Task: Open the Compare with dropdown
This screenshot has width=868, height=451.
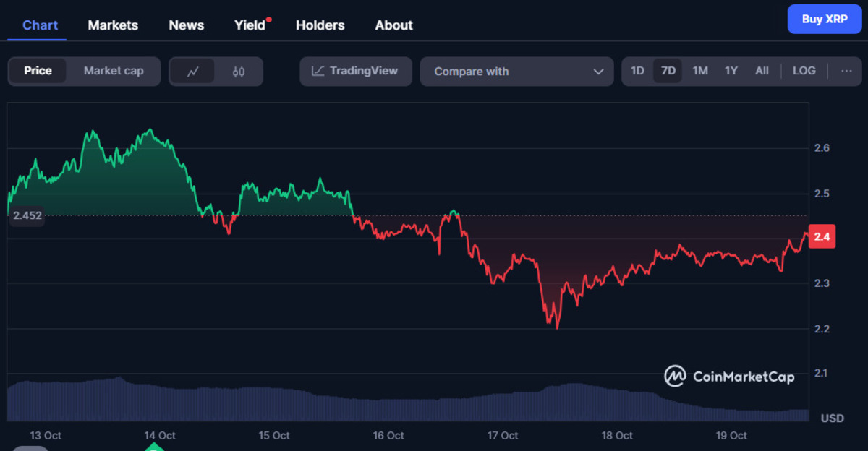Action: [x=516, y=72]
